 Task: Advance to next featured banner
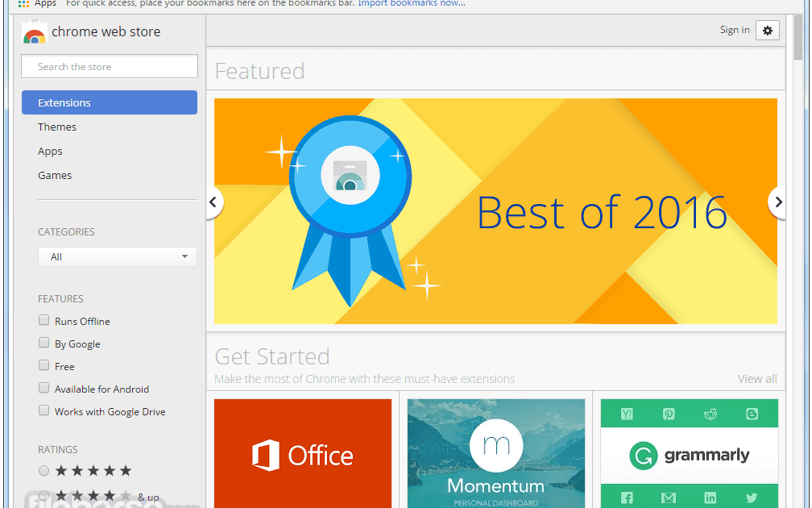[x=777, y=202]
